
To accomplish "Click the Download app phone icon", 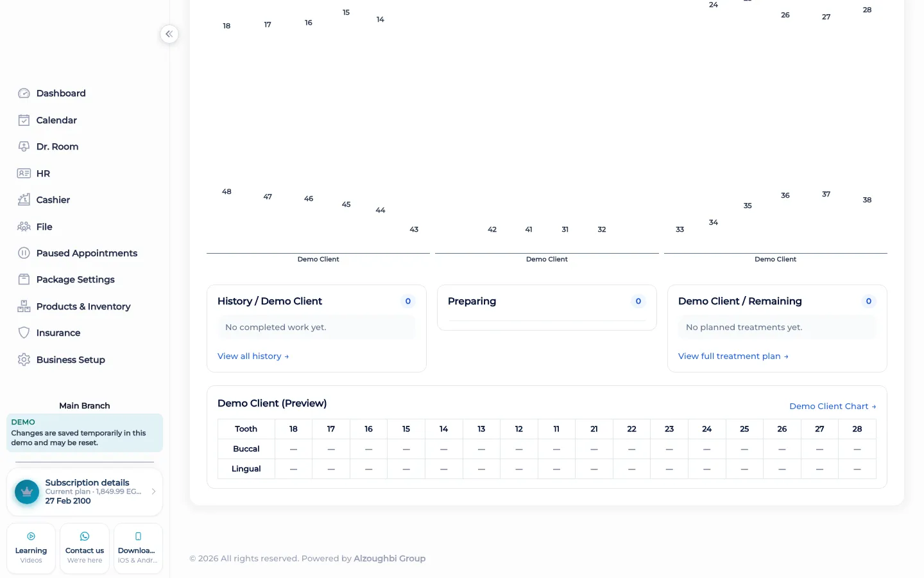I will point(138,536).
